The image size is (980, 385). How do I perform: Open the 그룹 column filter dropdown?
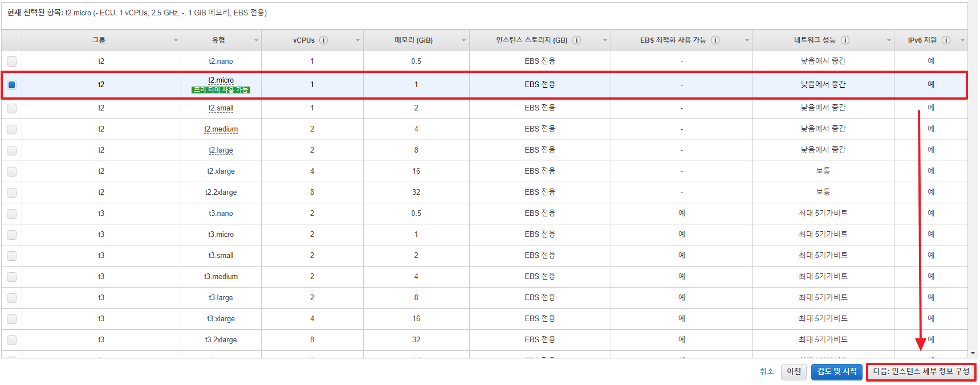coord(176,40)
